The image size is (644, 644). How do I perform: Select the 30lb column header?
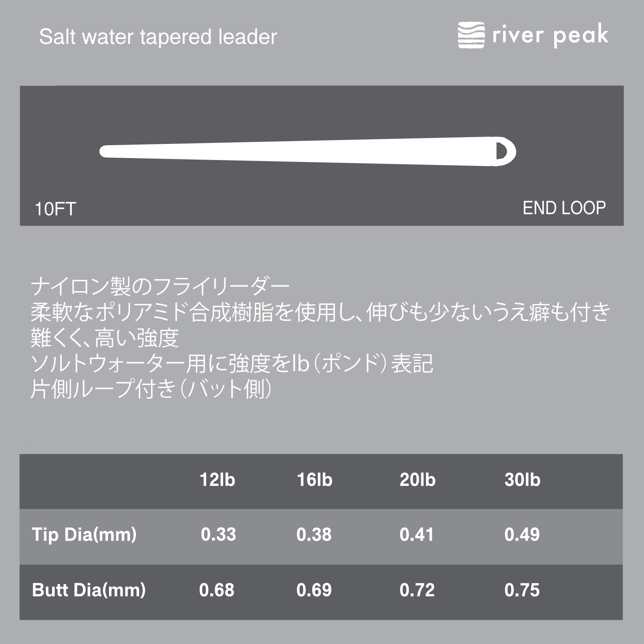pos(522,480)
